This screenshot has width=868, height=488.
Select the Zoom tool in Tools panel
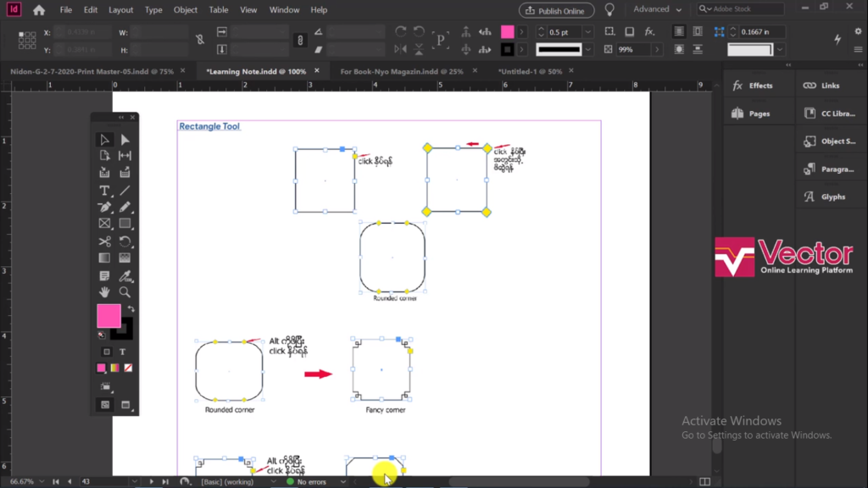pos(125,292)
